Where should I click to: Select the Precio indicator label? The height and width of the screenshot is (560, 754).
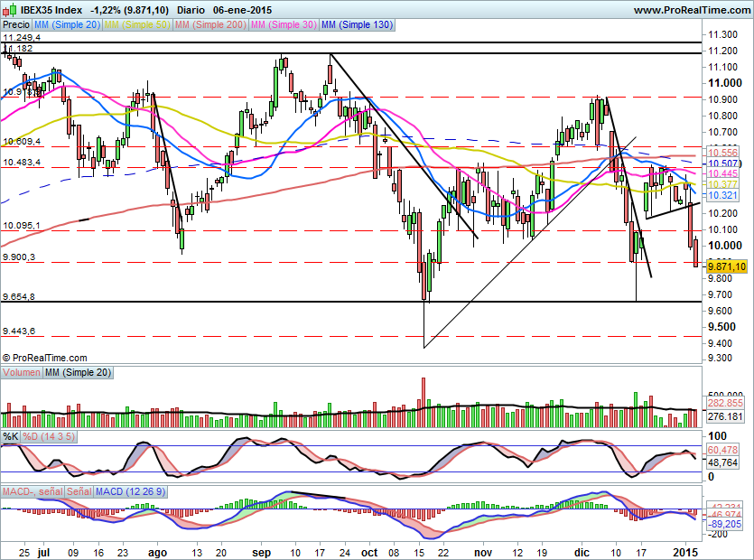(x=16, y=24)
